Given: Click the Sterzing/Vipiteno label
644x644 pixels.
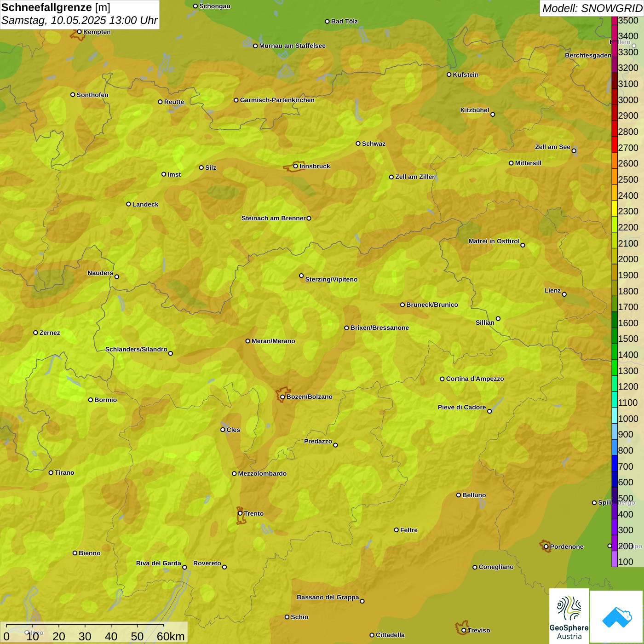Looking at the screenshot, I should pos(332,279).
